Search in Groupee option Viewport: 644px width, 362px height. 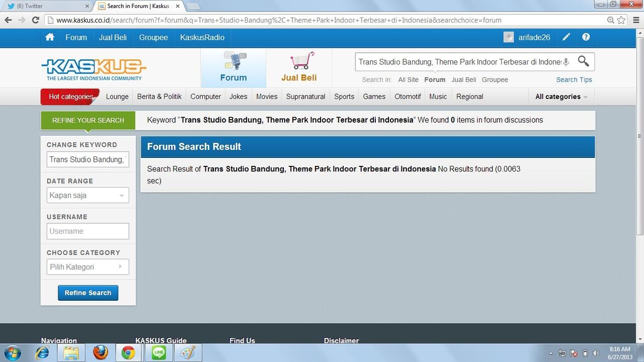pyautogui.click(x=495, y=79)
